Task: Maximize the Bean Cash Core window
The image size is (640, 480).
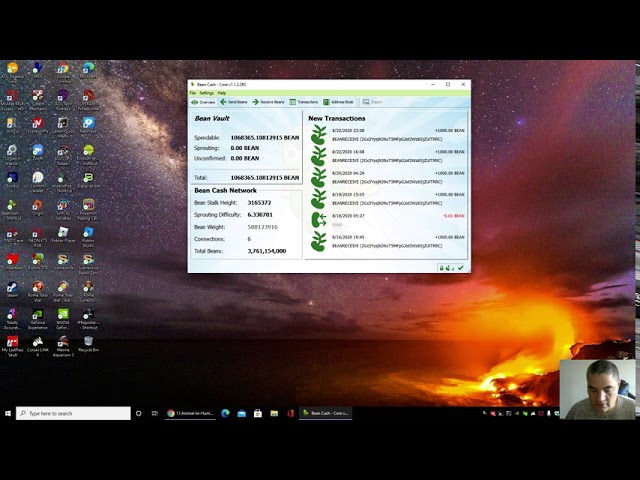Action: 448,84
